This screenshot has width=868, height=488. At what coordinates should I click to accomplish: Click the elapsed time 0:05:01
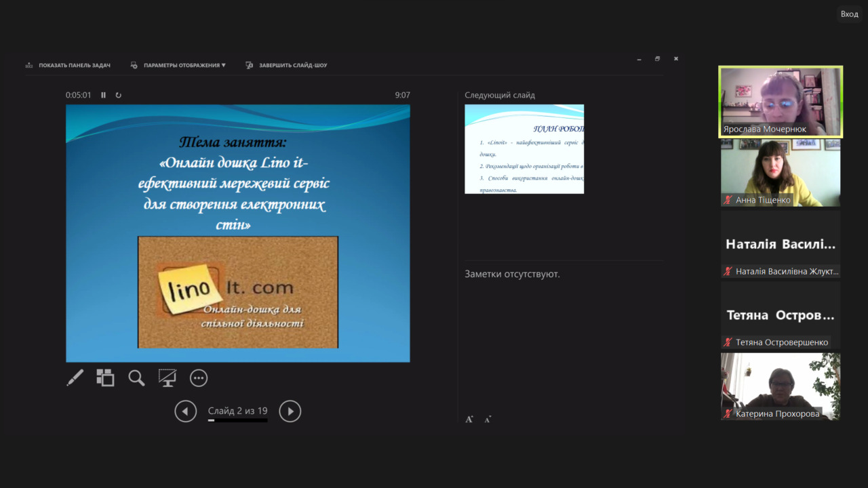(x=79, y=96)
